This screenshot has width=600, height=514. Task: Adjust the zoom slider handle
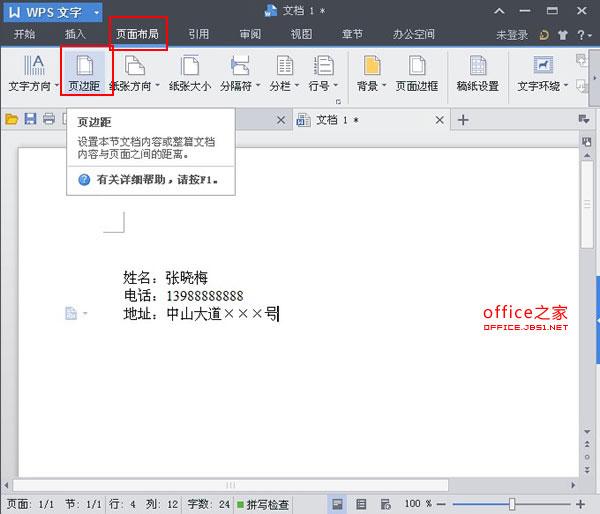click(x=512, y=504)
